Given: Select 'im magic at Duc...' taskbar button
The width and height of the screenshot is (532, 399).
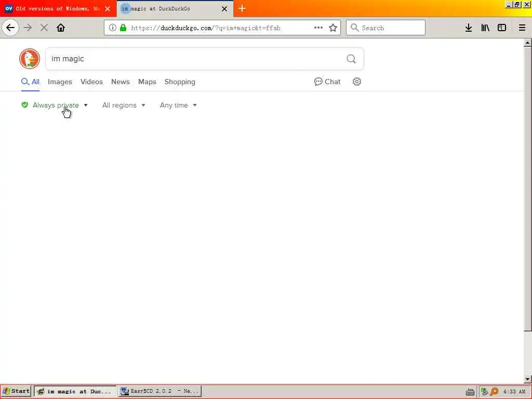Looking at the screenshot, I should [75, 391].
